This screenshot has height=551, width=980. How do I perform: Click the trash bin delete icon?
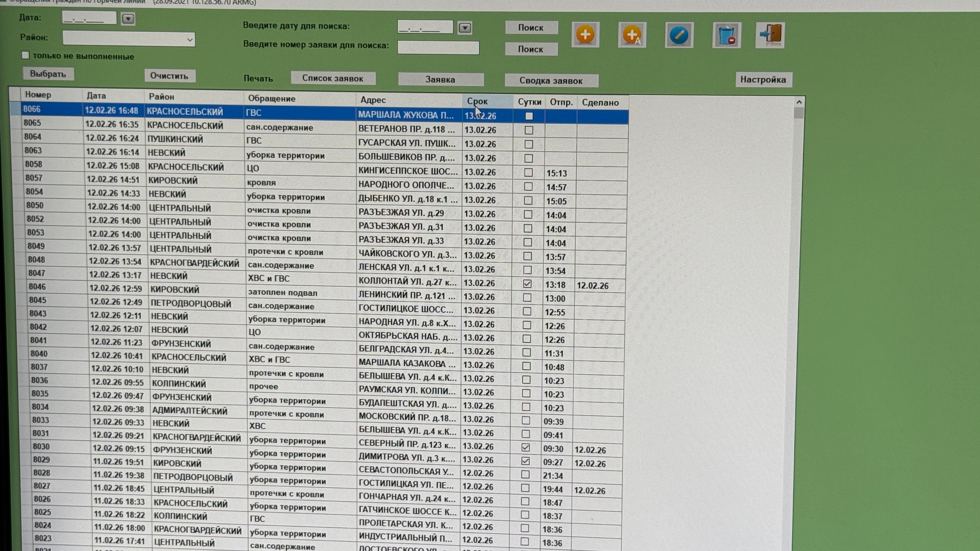click(x=726, y=36)
